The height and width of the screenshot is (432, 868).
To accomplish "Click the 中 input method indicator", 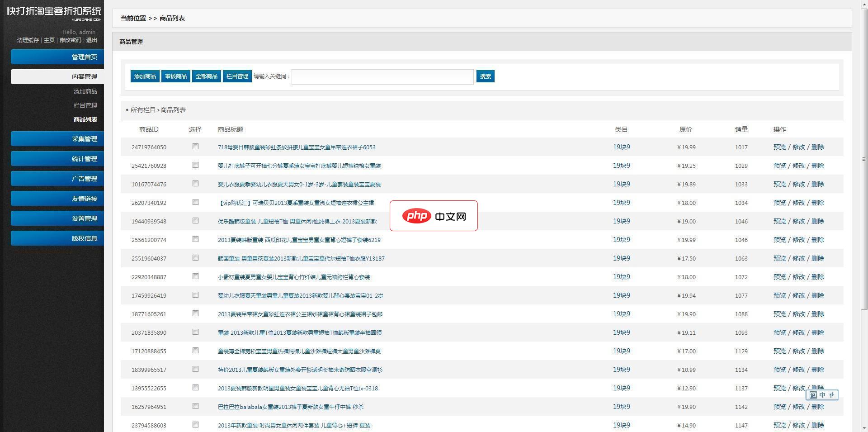I will (822, 395).
